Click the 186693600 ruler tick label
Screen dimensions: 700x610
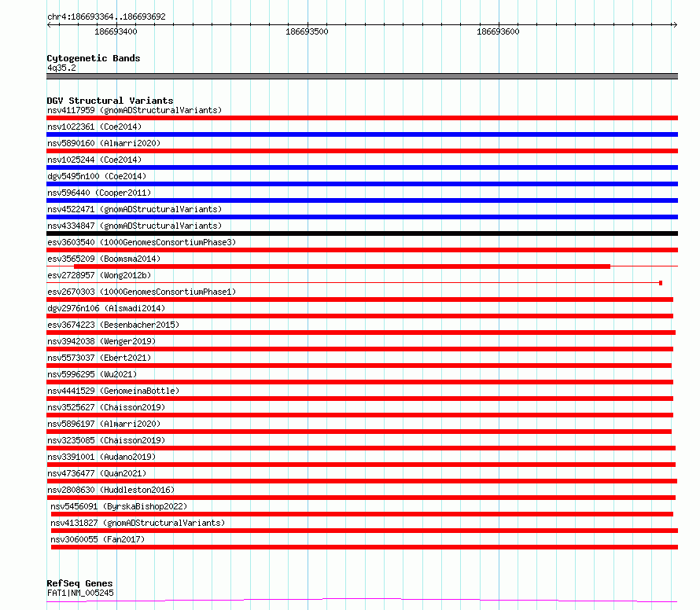point(498,31)
